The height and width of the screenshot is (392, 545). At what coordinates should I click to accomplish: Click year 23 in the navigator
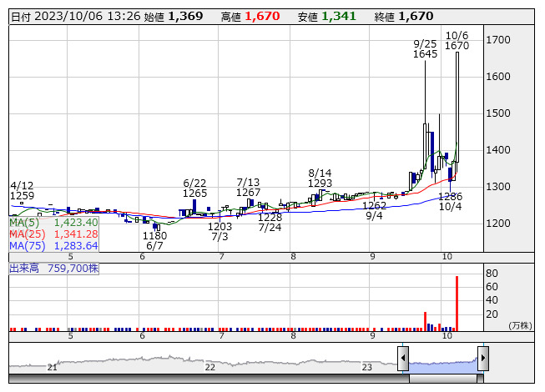[366, 367]
